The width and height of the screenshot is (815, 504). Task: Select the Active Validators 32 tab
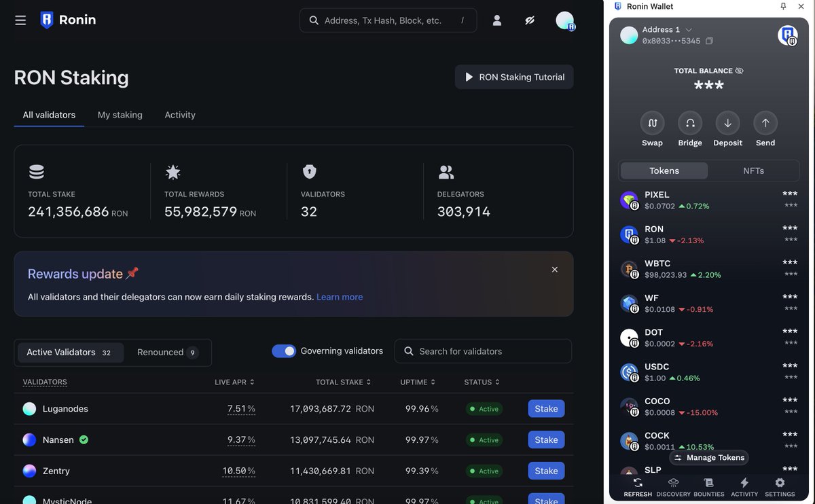point(70,353)
